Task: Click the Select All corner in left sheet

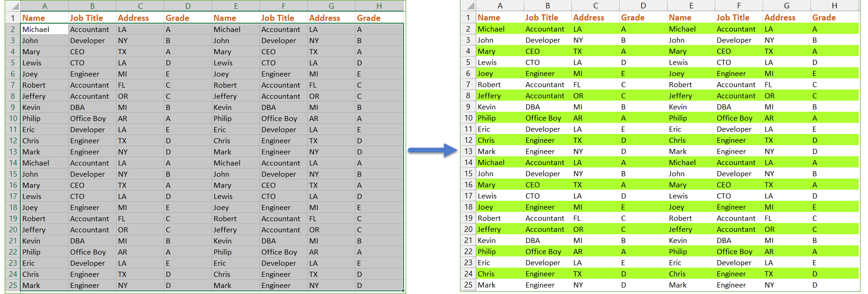Action: 13,6
